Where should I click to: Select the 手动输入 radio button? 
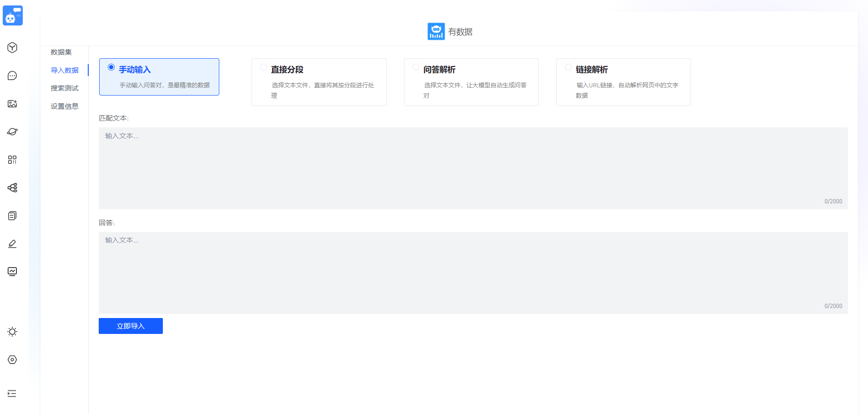pos(111,67)
